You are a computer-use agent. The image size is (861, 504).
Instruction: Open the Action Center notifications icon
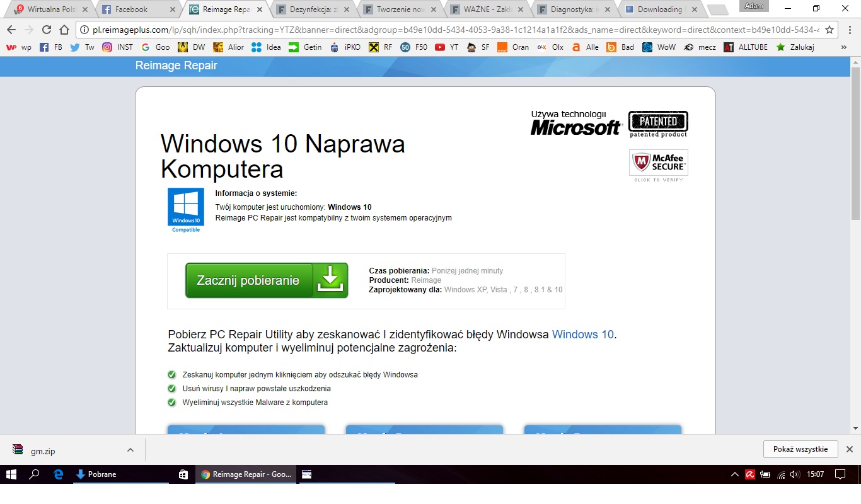(x=840, y=474)
